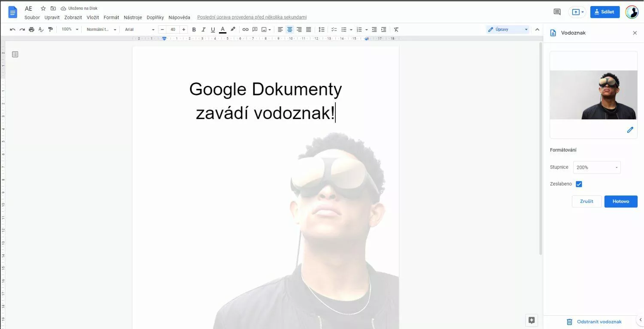Print the document with printer icon
The width and height of the screenshot is (644, 329).
click(x=31, y=30)
